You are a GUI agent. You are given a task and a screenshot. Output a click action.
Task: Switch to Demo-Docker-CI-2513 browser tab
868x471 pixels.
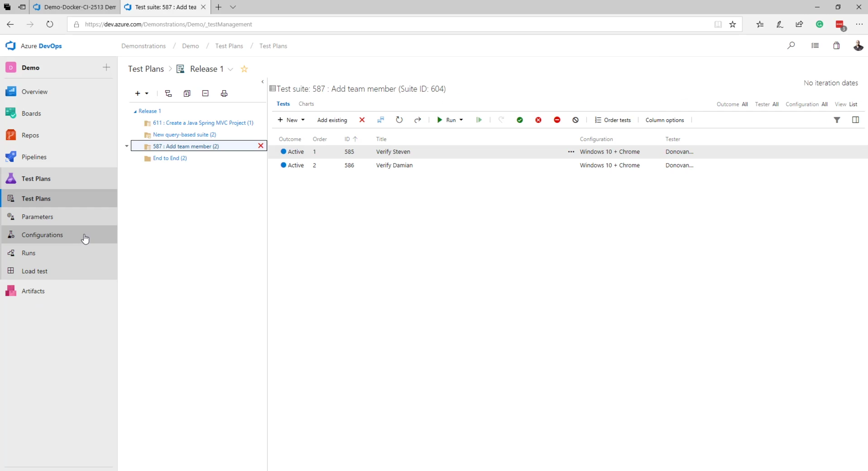click(75, 7)
